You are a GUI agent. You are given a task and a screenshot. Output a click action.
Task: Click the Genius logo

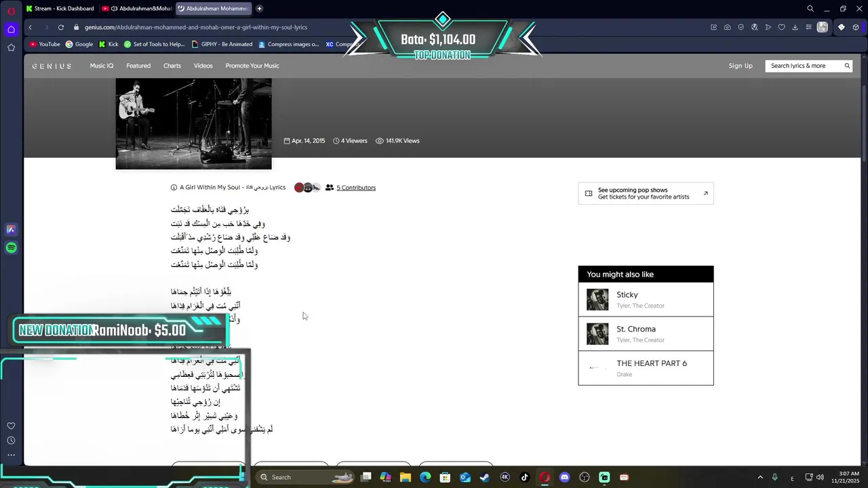[52, 66]
